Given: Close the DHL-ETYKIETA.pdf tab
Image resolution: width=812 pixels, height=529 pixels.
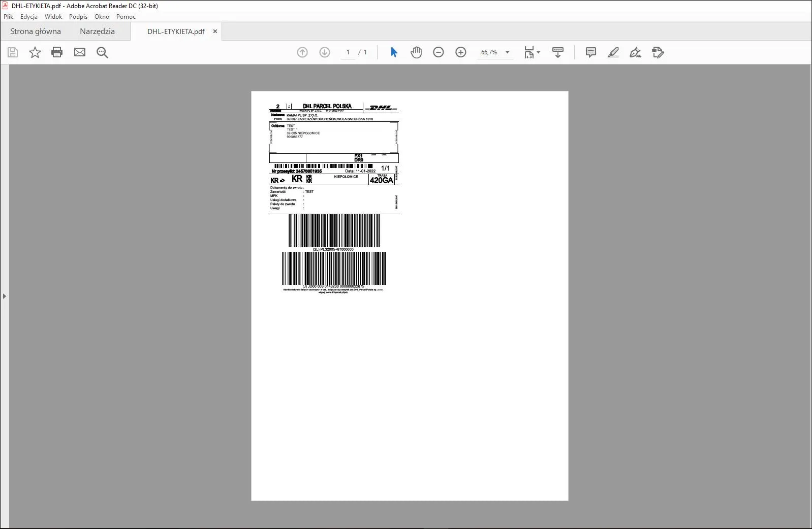Looking at the screenshot, I should [215, 31].
